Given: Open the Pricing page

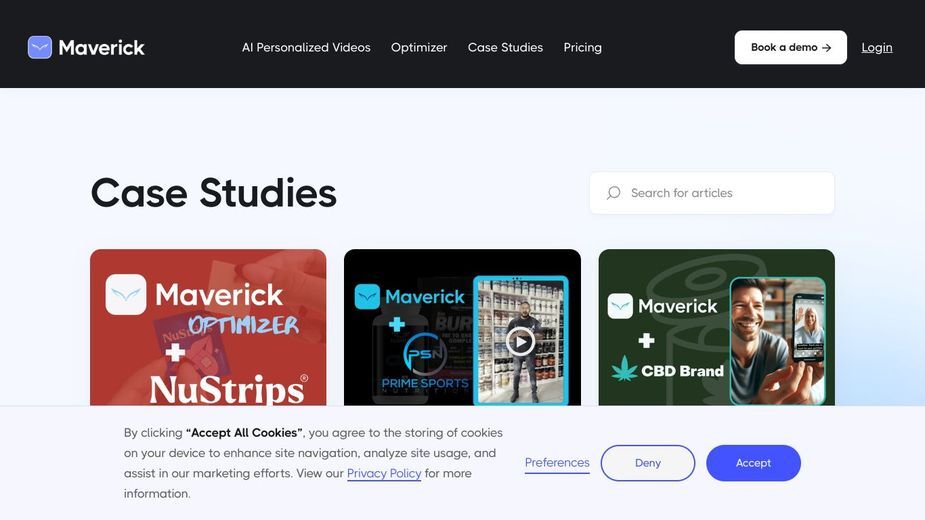Looking at the screenshot, I should (x=582, y=47).
